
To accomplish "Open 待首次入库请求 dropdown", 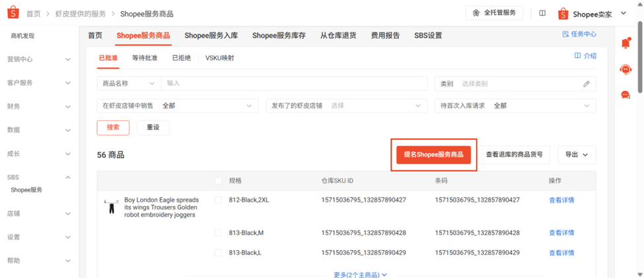I will [x=515, y=106].
